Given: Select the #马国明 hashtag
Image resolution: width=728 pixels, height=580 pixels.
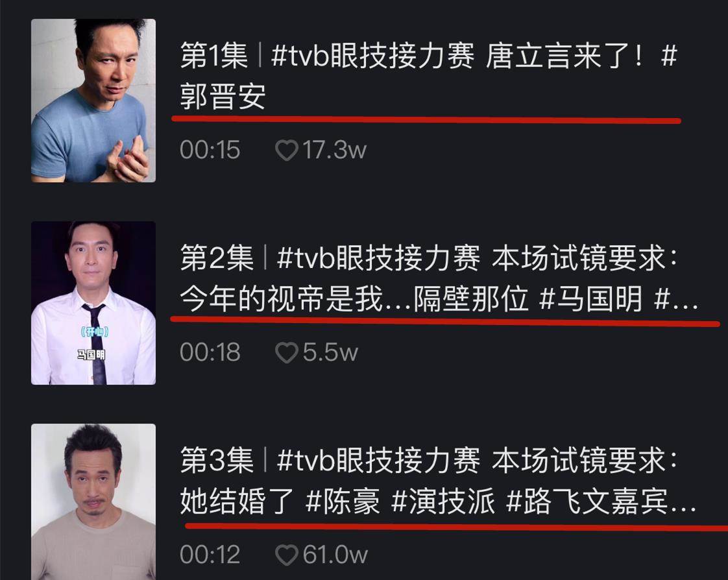Looking at the screenshot, I should click(590, 298).
